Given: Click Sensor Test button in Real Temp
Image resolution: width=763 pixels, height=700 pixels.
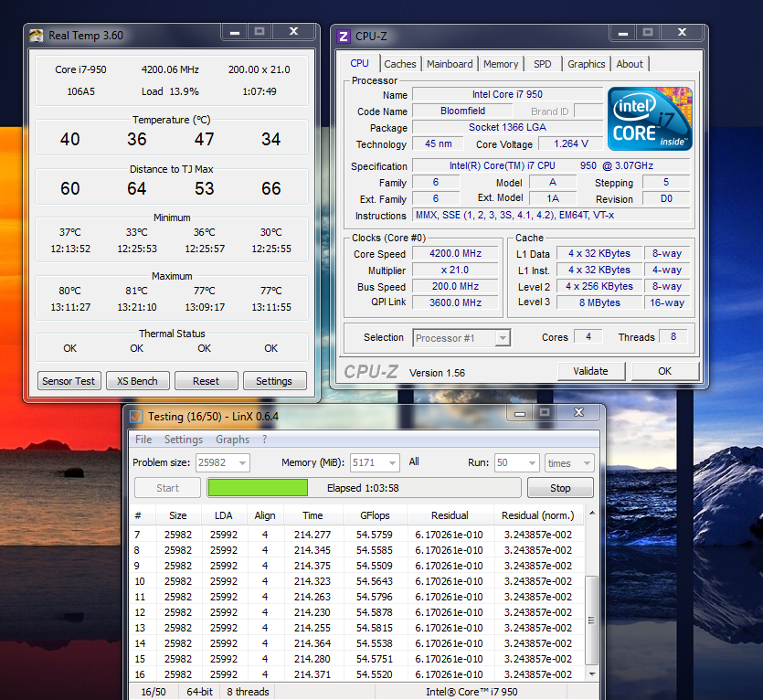Looking at the screenshot, I should coord(69,381).
